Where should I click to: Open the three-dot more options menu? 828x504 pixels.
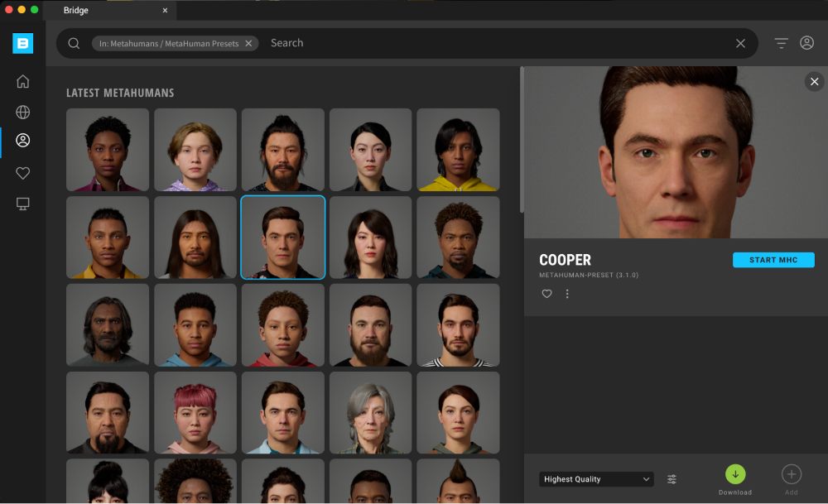tap(567, 294)
